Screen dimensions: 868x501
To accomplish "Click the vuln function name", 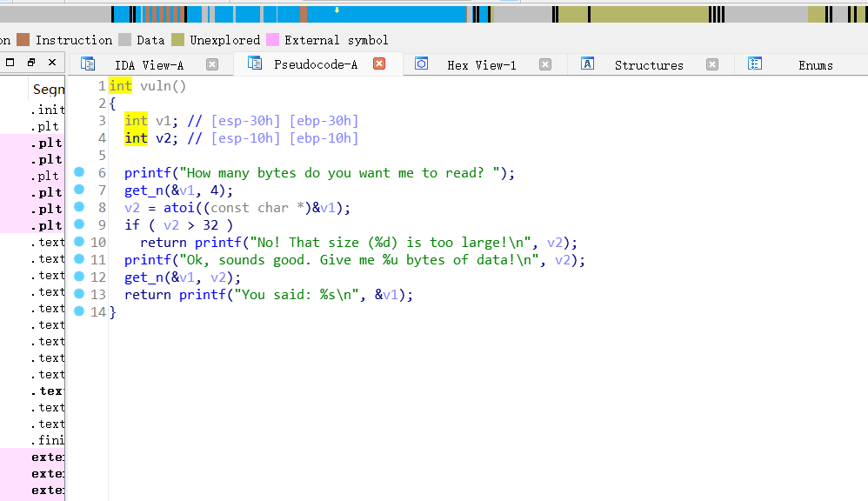I will (155, 86).
